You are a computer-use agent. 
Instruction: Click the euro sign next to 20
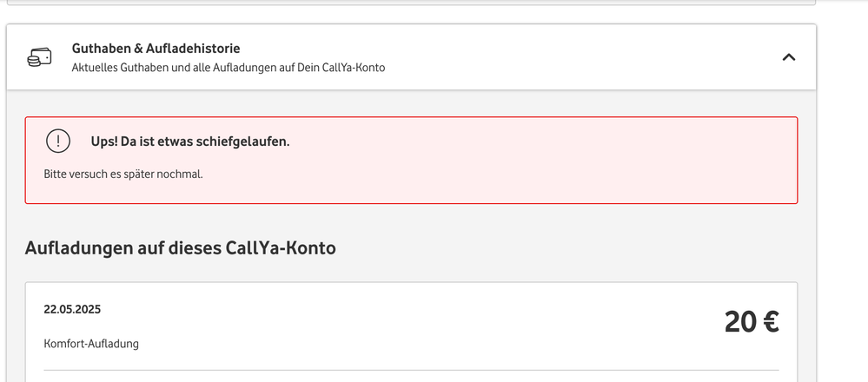coord(770,322)
